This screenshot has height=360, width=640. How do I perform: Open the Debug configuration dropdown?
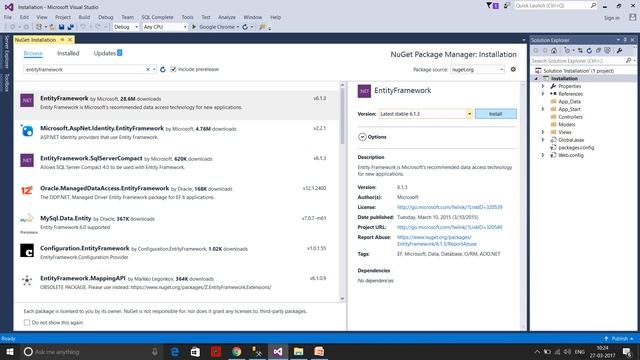(x=126, y=27)
